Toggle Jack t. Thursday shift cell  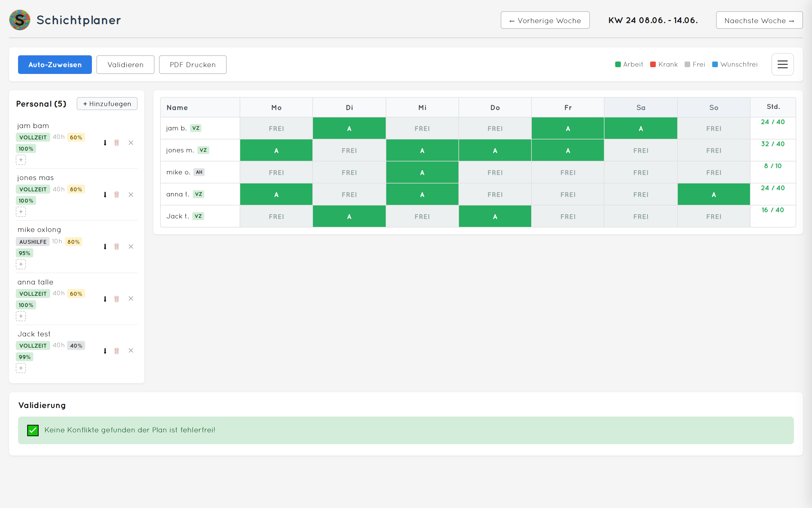coord(495,216)
